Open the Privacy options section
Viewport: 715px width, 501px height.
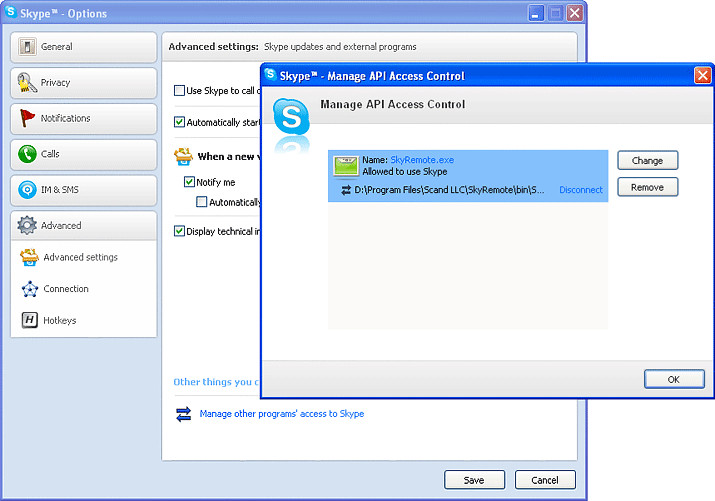[83, 83]
